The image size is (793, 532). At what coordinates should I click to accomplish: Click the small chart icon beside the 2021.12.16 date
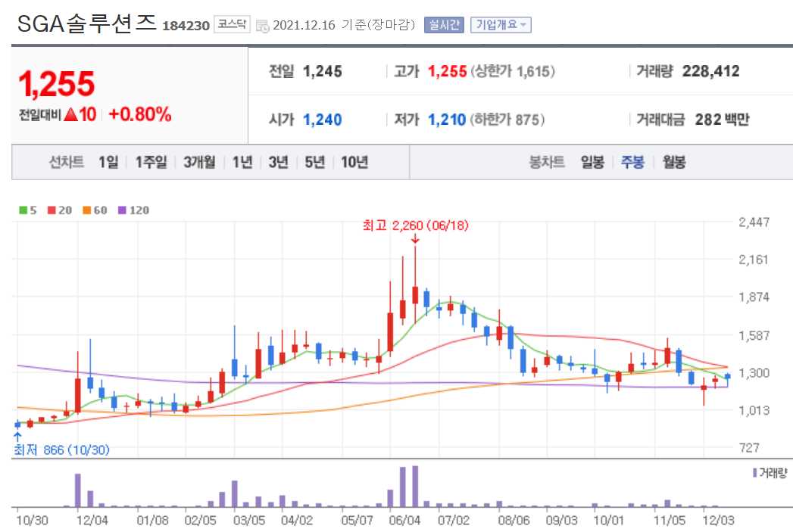coord(261,24)
